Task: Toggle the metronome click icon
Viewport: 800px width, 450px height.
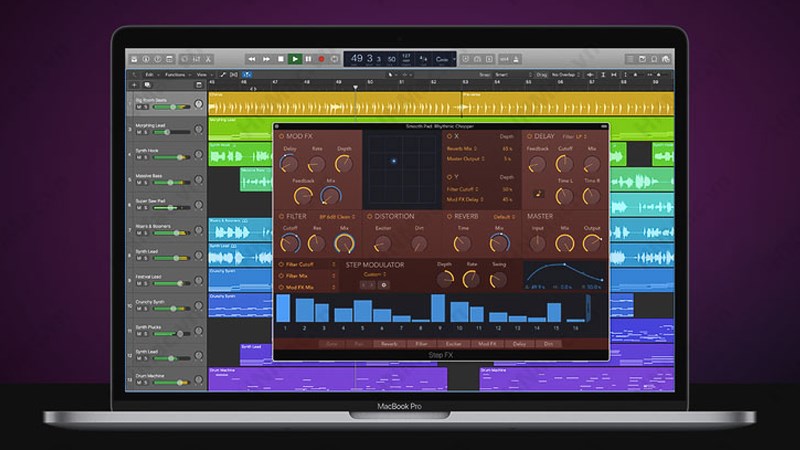Action: pos(516,59)
